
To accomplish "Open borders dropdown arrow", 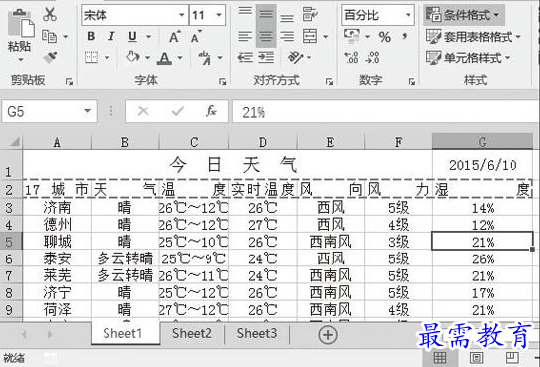I will point(107,57).
